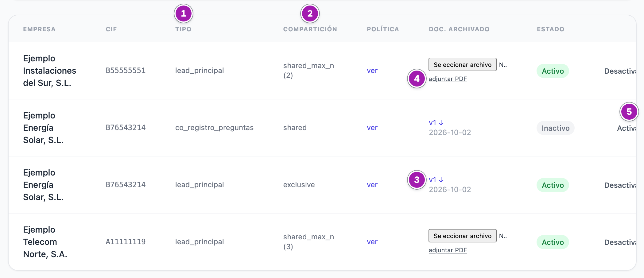Viewport: 644px width, 278px height.
Task: Deactivate Ejemplo Instalaciones del Sur row
Action: (x=620, y=71)
